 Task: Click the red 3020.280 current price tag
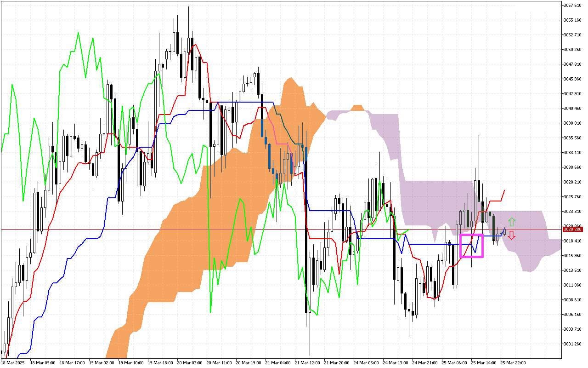pos(573,229)
